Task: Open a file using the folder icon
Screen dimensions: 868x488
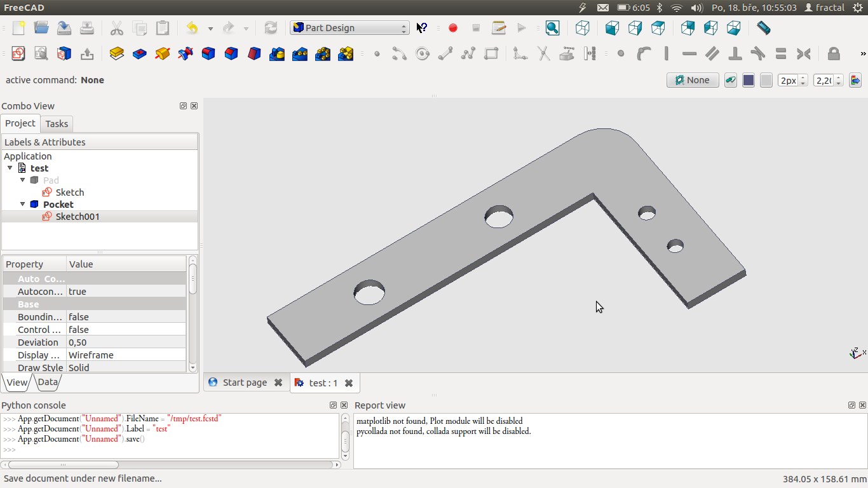Action: (41, 28)
